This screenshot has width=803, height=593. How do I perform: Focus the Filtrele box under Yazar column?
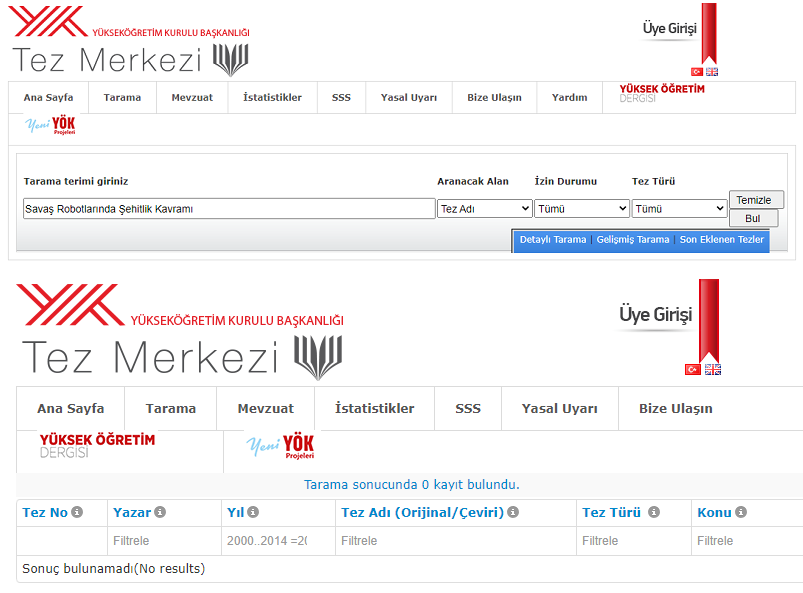(x=164, y=541)
